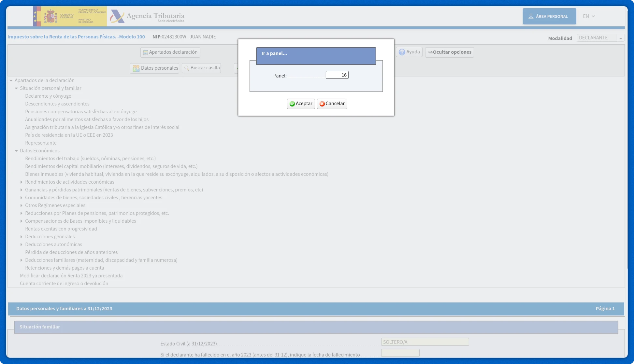Screen dimensions: 634x364
Task: Click the Agencia Tributaria logo
Action: tap(147, 16)
